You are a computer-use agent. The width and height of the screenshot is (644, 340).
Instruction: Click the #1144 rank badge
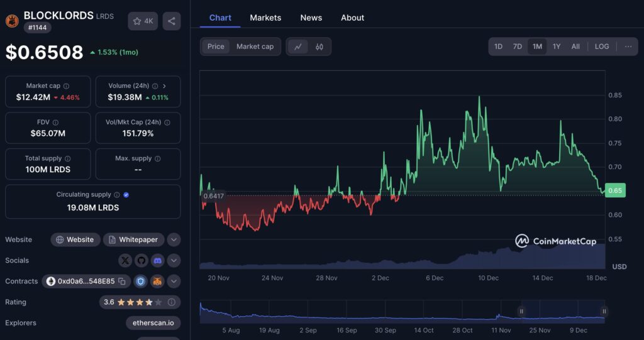(x=37, y=28)
